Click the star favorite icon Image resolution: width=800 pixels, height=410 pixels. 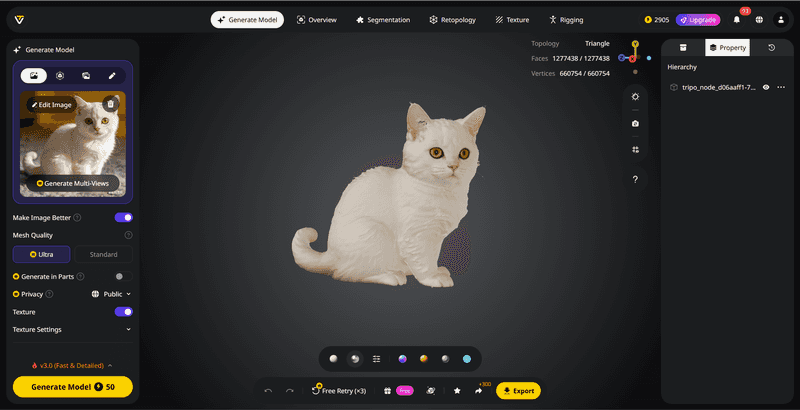pos(457,391)
